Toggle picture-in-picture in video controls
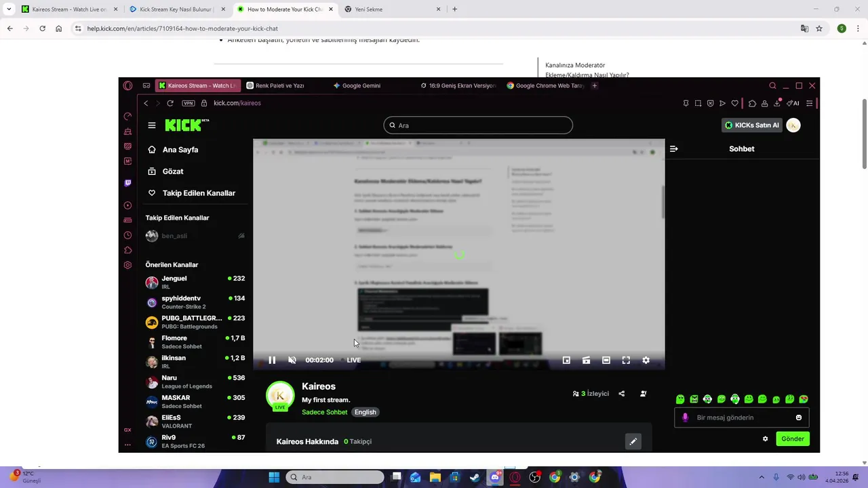This screenshot has width=868, height=488. [566, 361]
